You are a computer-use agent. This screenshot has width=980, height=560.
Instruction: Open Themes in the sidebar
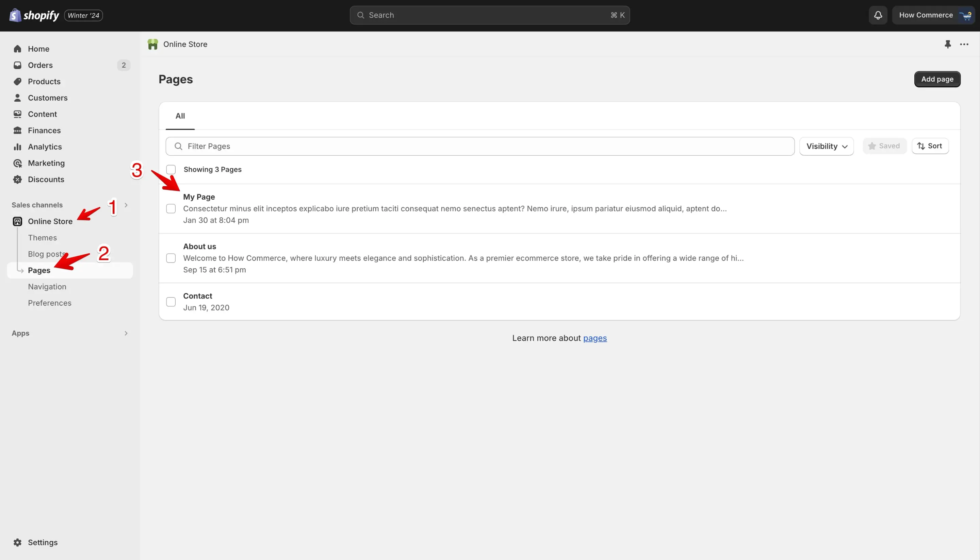pos(42,238)
